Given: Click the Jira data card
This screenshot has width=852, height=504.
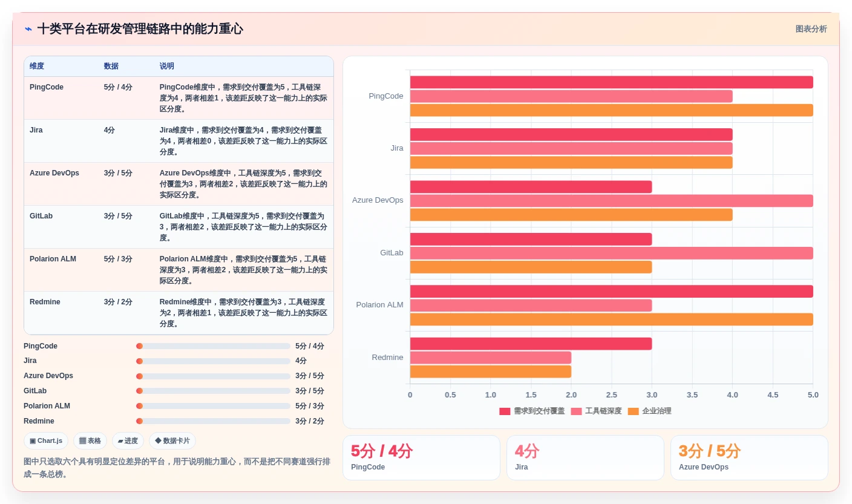Looking at the screenshot, I should (x=585, y=457).
